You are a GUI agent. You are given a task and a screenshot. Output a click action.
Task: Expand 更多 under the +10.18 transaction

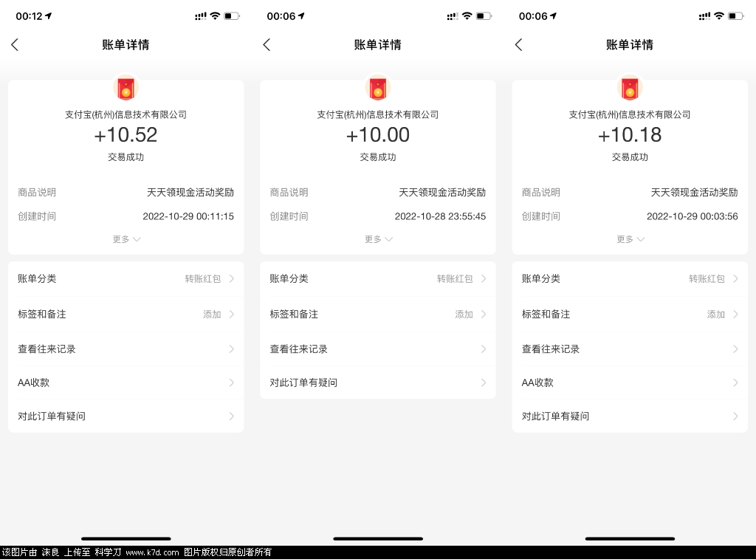[x=630, y=239]
